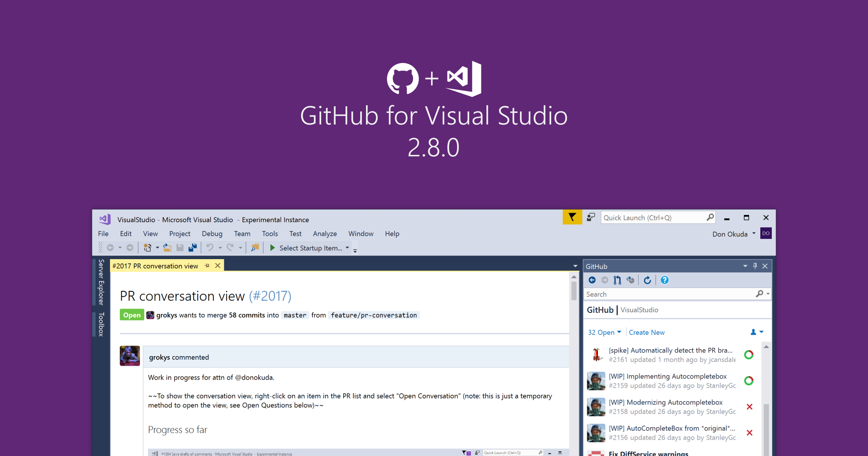
Task: Toggle pin on the PR conversation tab
Action: point(207,266)
